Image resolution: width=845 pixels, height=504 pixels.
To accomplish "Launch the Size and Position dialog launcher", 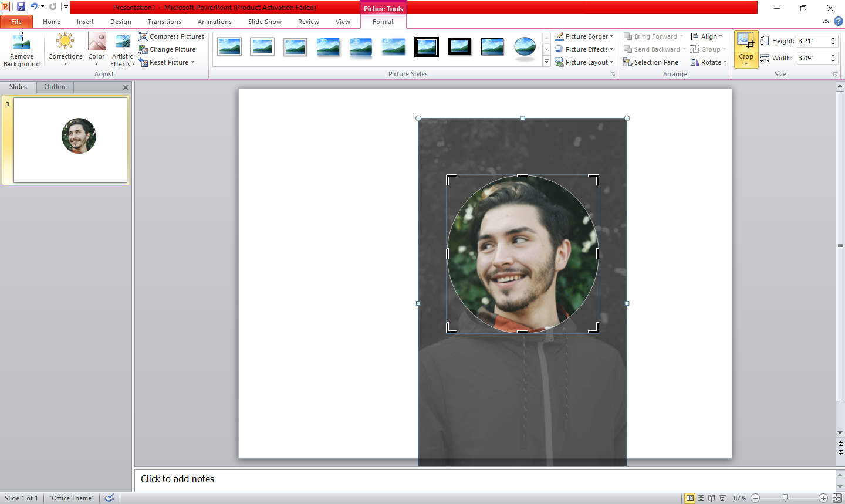I will (x=835, y=75).
